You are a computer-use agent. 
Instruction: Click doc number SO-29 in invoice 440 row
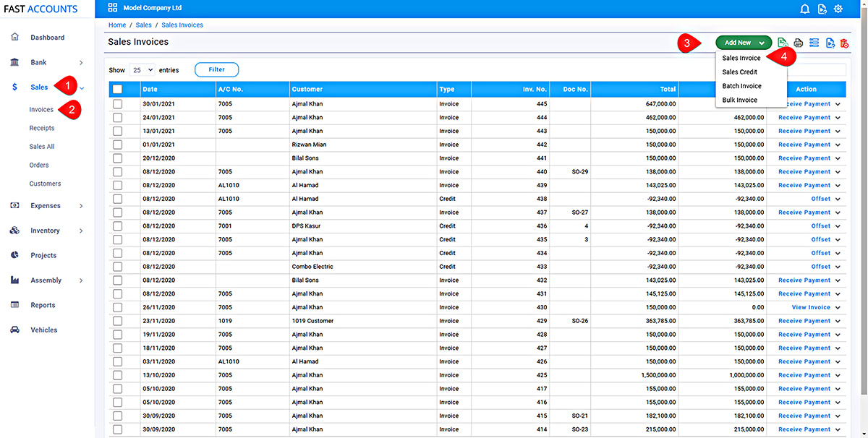tap(580, 171)
